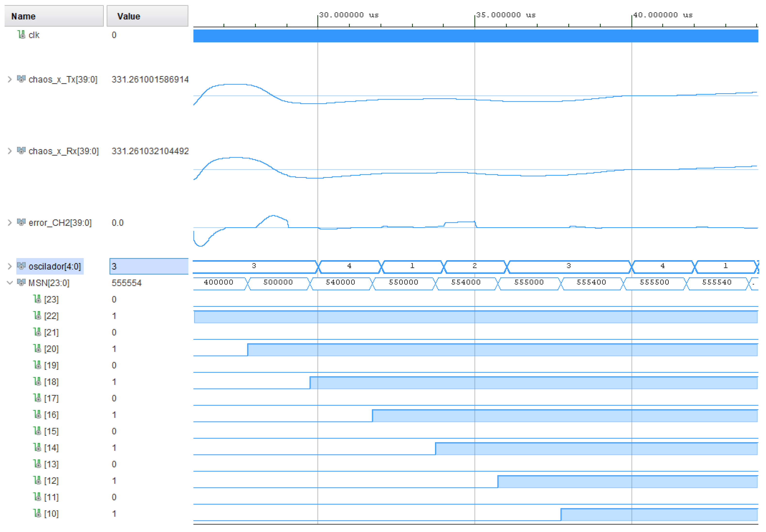Click the oscilador bus icon

coord(21,266)
